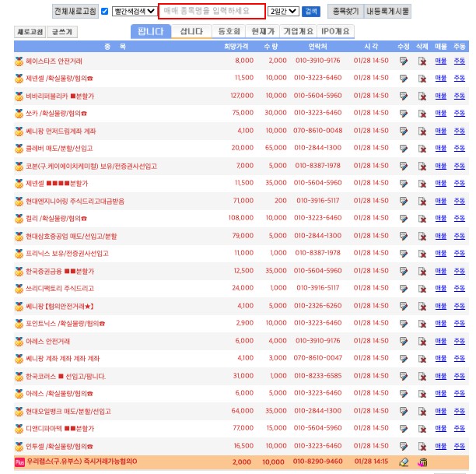Click the blue 검색 button
The height and width of the screenshot is (474, 476).
tap(311, 12)
